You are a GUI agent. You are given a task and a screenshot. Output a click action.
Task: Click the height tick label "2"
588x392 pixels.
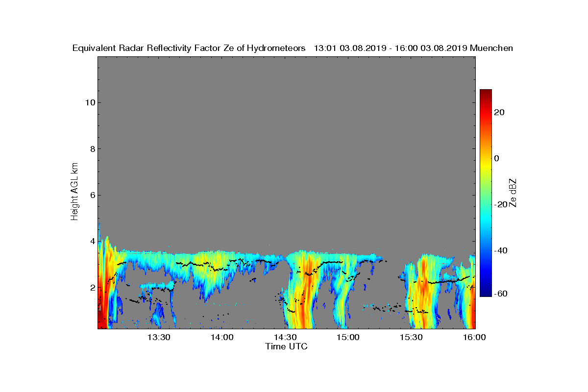[x=92, y=287]
